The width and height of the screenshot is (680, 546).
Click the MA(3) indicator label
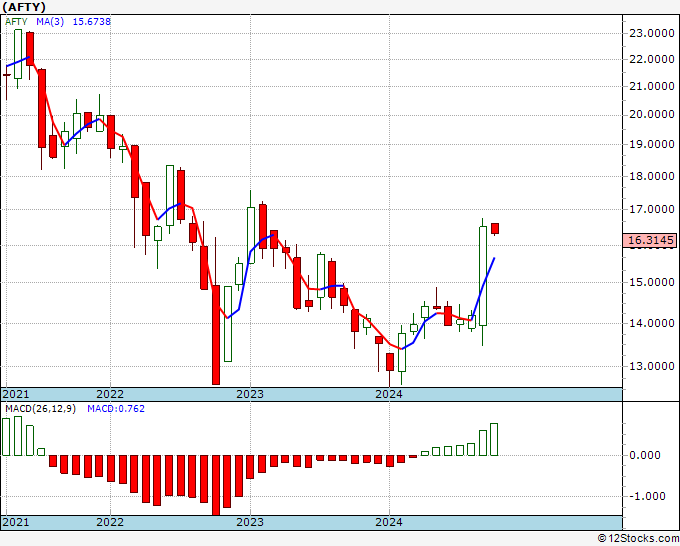click(50, 22)
